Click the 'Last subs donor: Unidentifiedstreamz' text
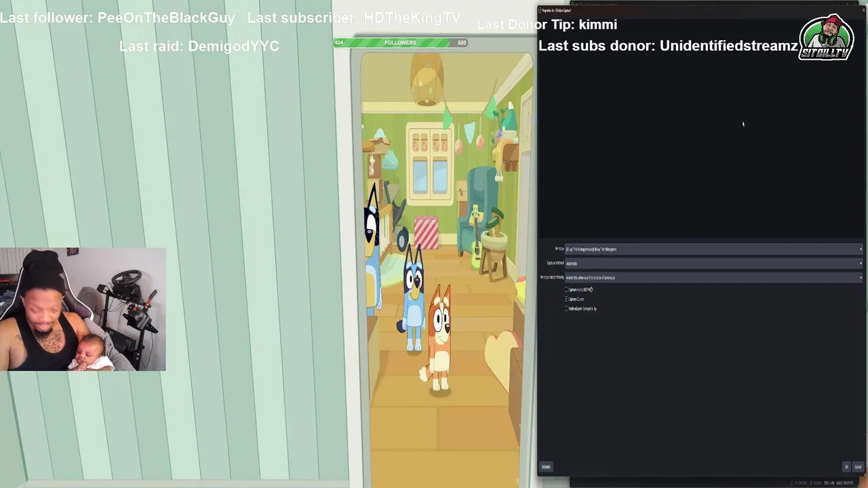 [668, 45]
